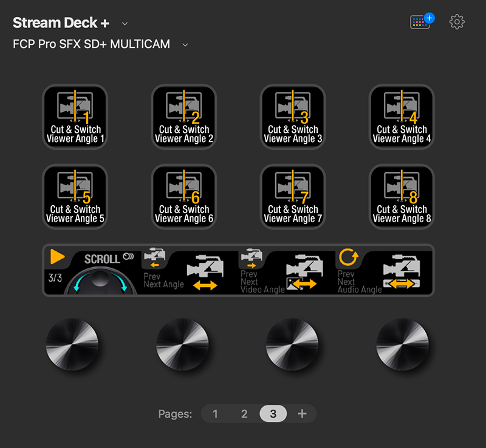Switch to page 2
This screenshot has width=486, height=448.
click(244, 413)
